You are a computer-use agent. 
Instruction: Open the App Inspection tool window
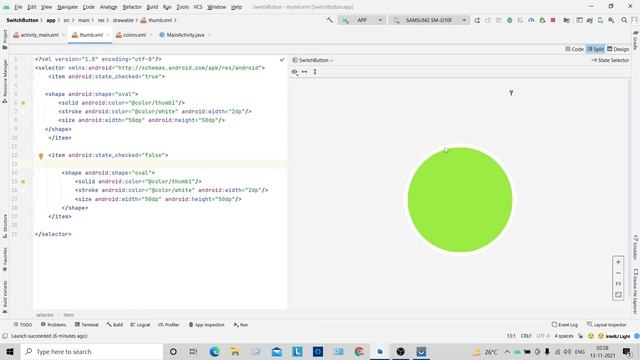point(207,324)
